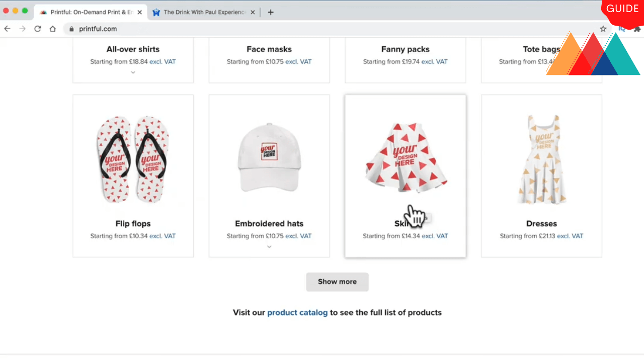
Task: Switch to The Drink With Paul Experience tab
Action: pyautogui.click(x=204, y=12)
